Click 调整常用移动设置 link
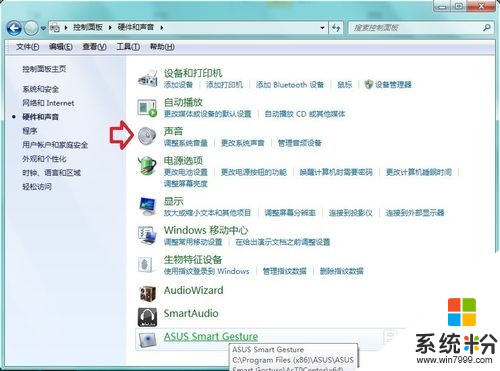The width and height of the screenshot is (500, 371). (x=193, y=242)
